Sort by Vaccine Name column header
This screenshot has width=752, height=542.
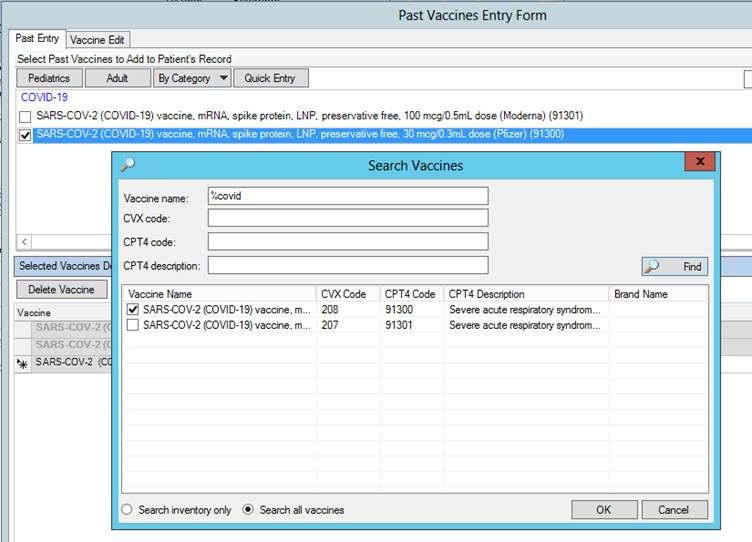tap(220, 294)
